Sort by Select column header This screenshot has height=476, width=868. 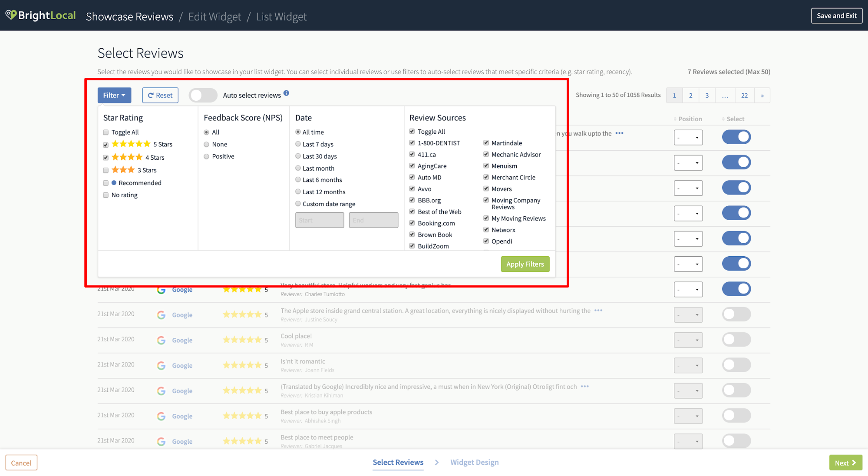tap(733, 119)
